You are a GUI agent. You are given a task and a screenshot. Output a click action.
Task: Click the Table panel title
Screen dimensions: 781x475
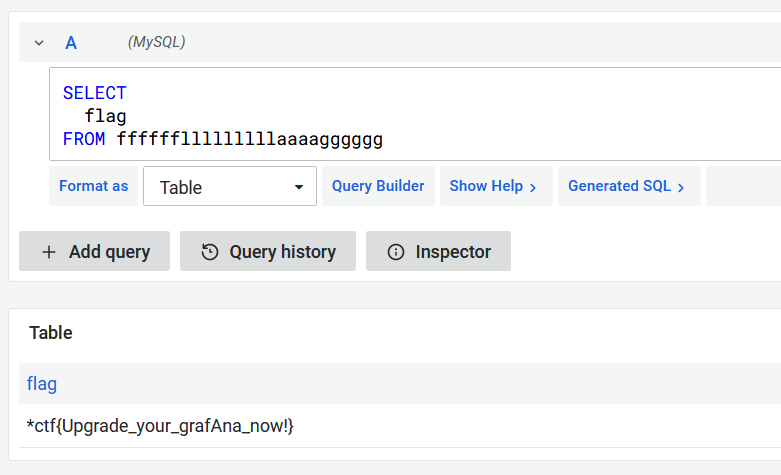[x=51, y=333]
